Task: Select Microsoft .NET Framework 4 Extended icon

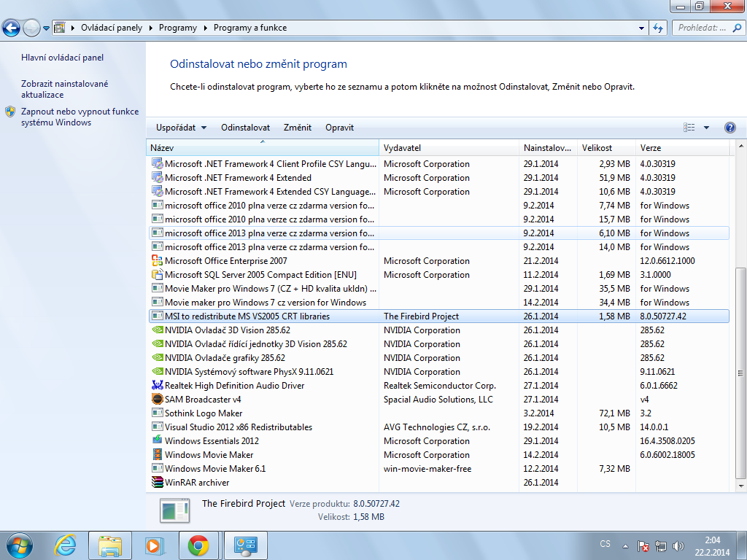Action: (x=158, y=178)
